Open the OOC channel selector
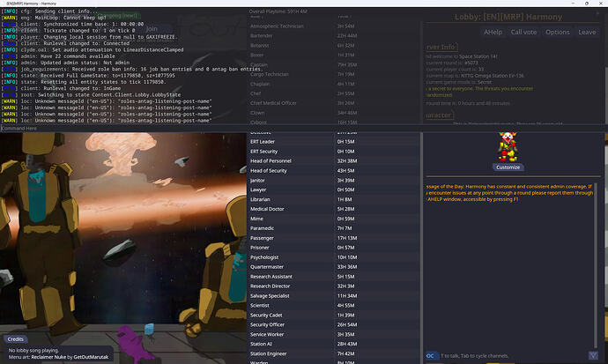The width and height of the screenshot is (608, 364). point(431,355)
